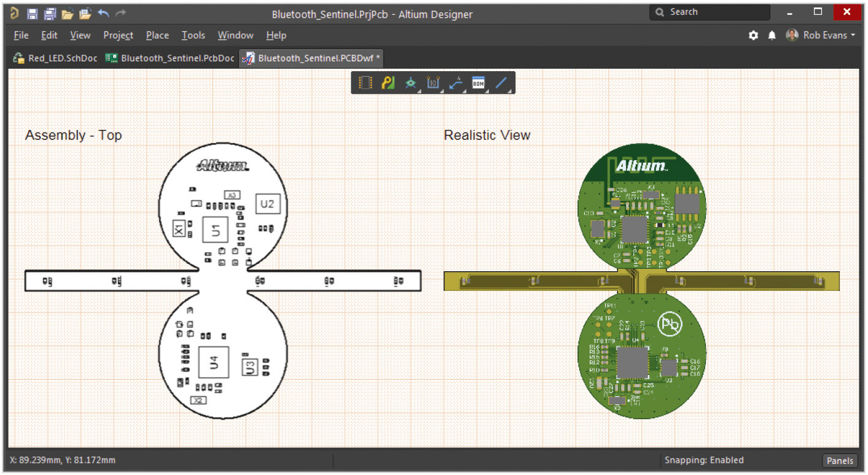Click the Save icon in the title bar
This screenshot has height=475, width=868.
(x=33, y=13)
